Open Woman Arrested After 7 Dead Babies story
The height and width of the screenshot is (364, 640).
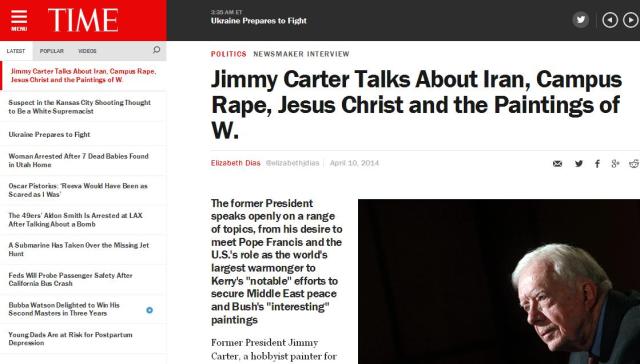[x=78, y=160]
